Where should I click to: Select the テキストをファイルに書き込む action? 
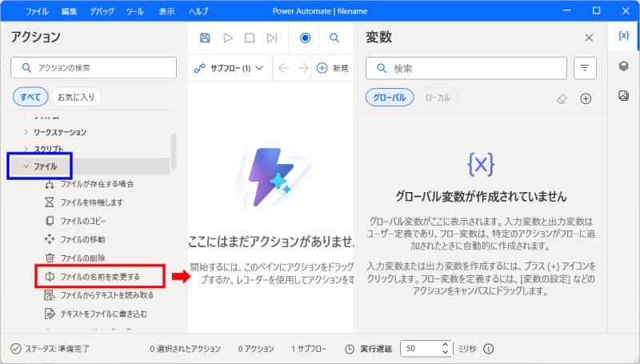pos(104,314)
